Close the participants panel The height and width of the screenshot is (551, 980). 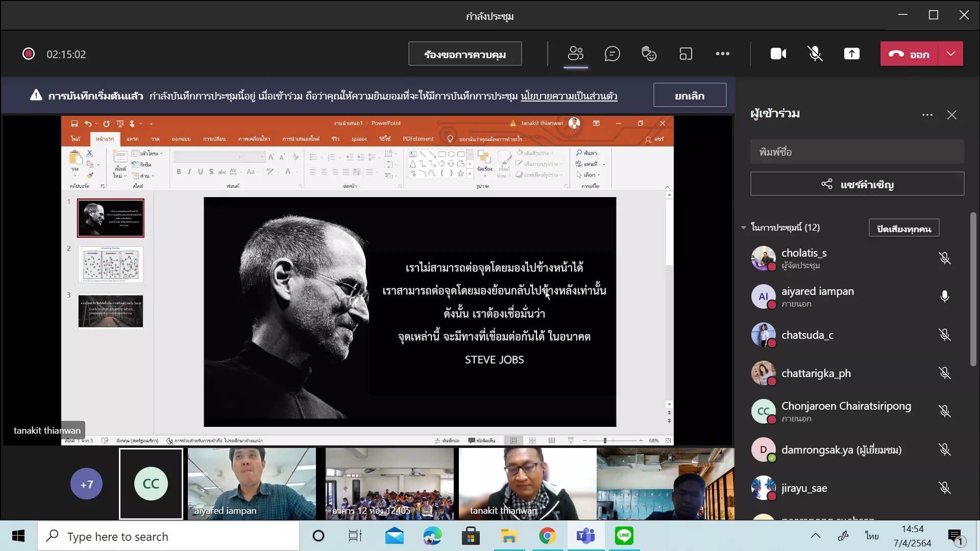[951, 115]
